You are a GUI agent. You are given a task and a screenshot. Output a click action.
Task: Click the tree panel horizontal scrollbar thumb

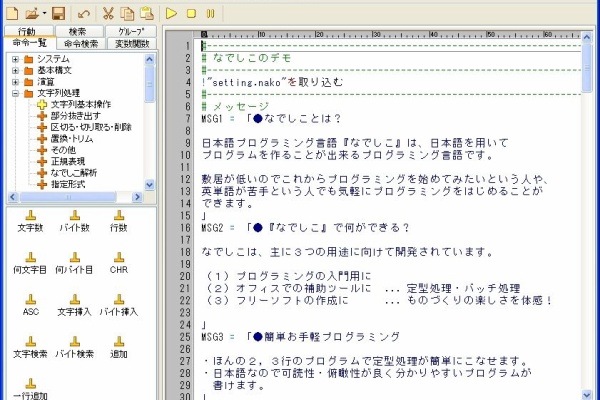(68, 198)
